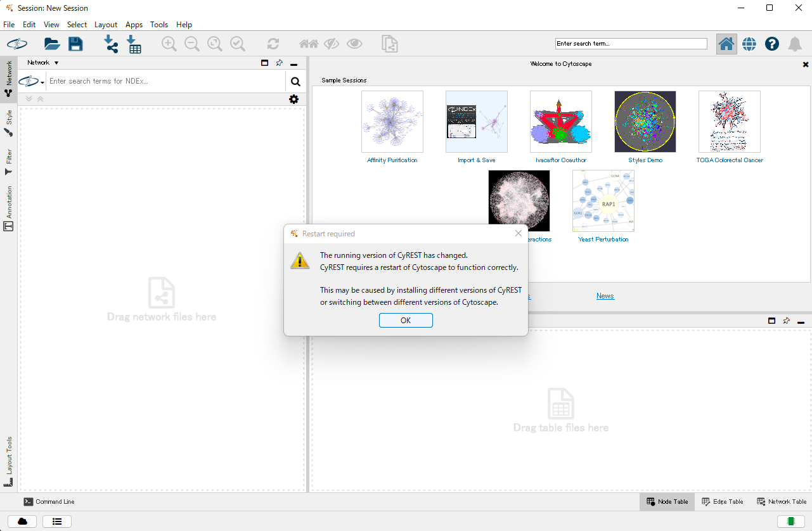This screenshot has width=812, height=531.
Task: Pin the Network panel
Action: coord(279,63)
